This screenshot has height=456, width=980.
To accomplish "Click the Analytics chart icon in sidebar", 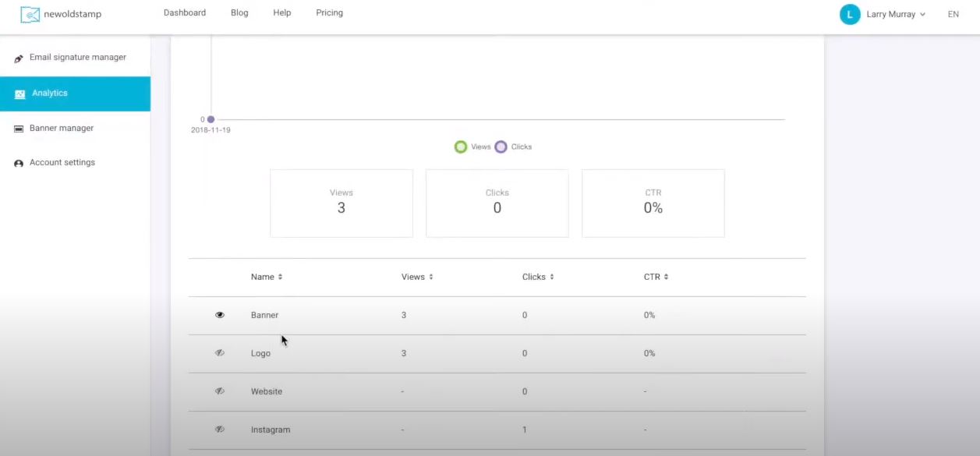I will [x=19, y=94].
